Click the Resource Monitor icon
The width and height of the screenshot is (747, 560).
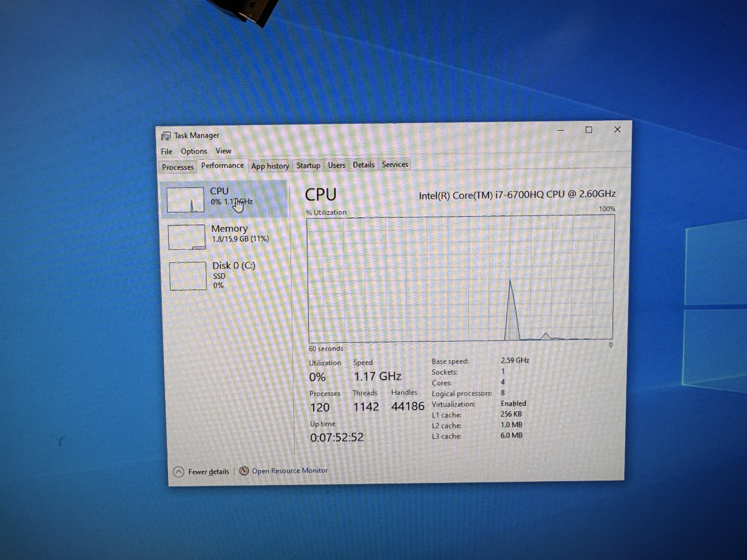click(x=244, y=471)
